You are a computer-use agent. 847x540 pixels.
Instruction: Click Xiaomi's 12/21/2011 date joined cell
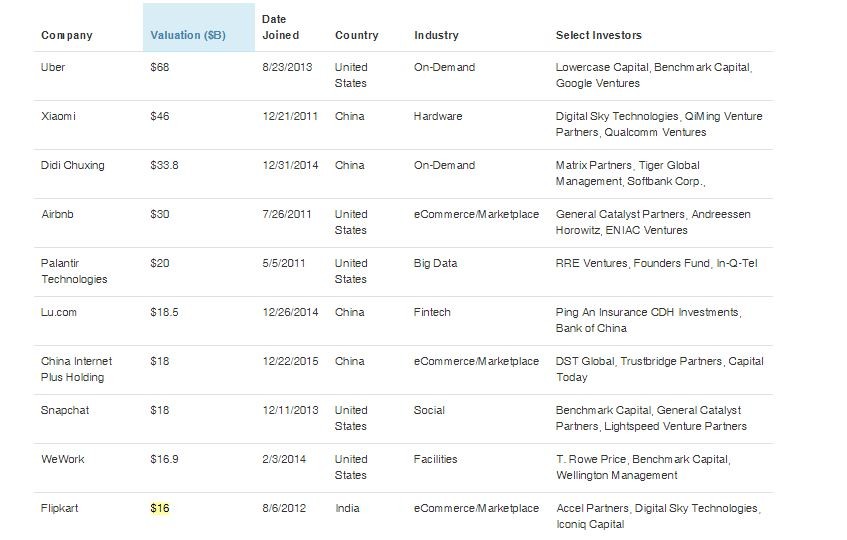tap(290, 116)
